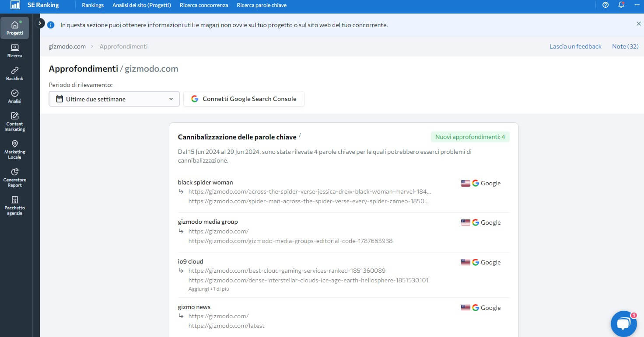This screenshot has height=337, width=644.
Task: Open the Ultime due settimane period dropdown
Action: coord(114,99)
